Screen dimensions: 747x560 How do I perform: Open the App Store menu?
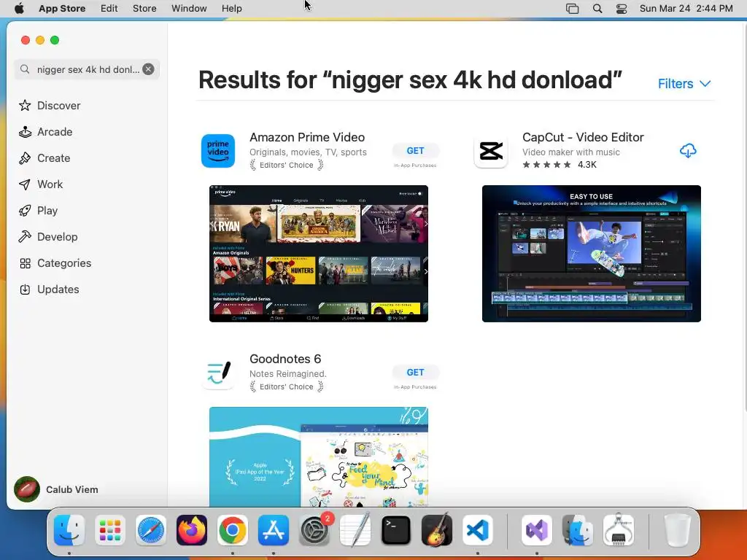coord(62,9)
